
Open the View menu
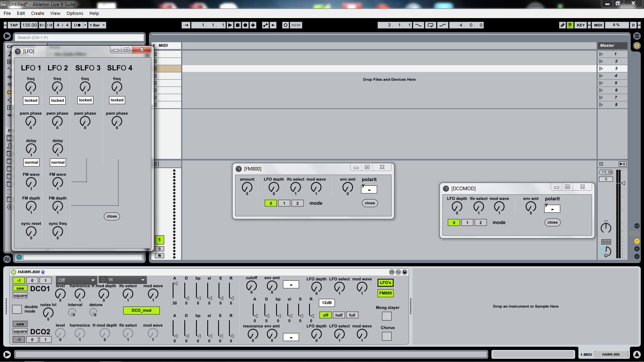(x=55, y=13)
